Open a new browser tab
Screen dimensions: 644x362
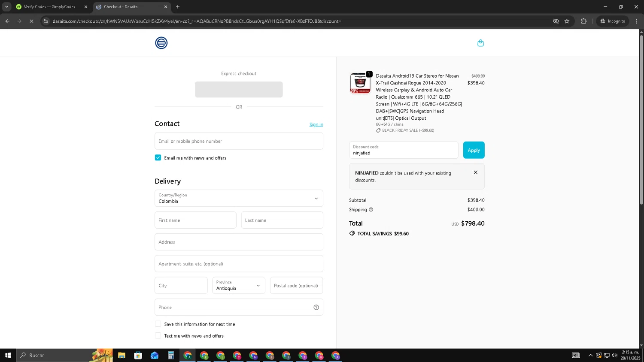(x=178, y=7)
